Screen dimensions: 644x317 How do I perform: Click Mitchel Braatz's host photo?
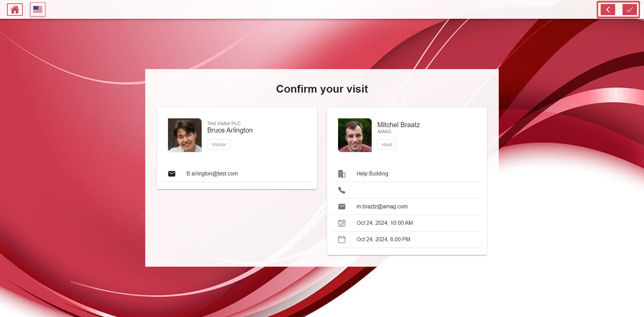tap(355, 135)
